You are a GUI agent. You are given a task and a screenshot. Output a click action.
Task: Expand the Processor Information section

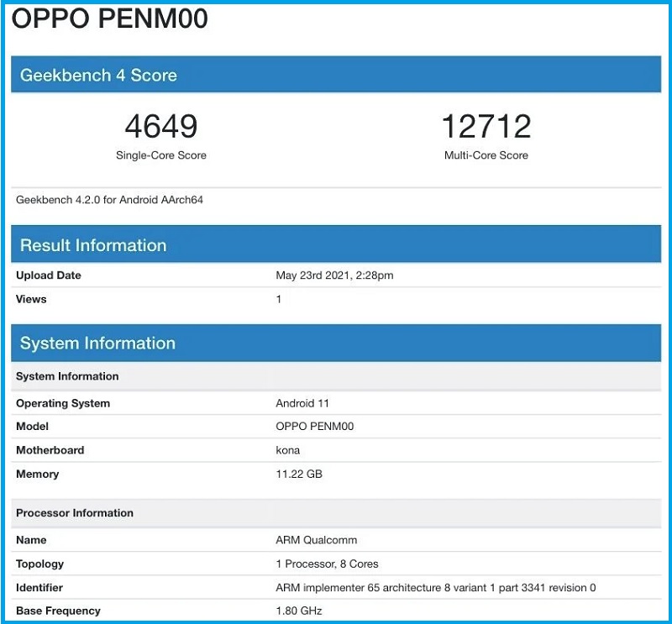coord(76,513)
